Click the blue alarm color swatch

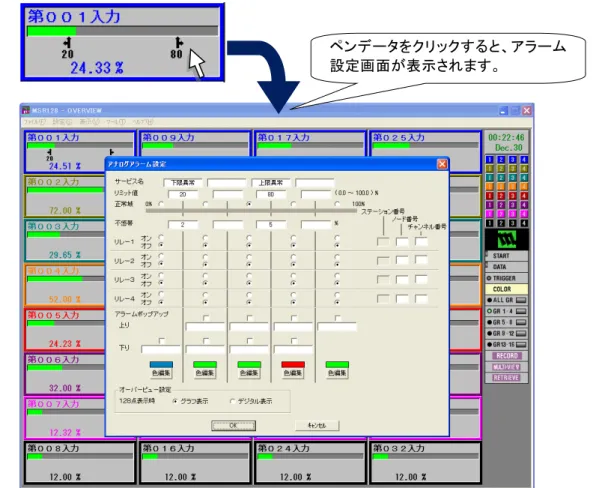pyautogui.click(x=161, y=364)
